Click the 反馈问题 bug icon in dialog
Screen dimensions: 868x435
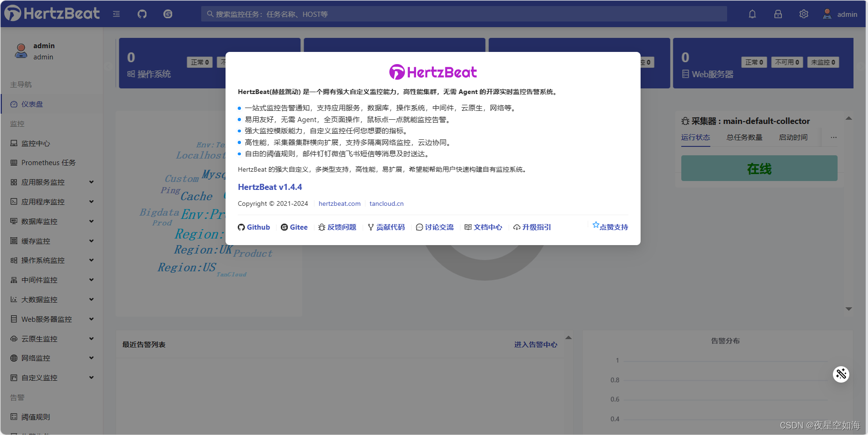(x=321, y=227)
